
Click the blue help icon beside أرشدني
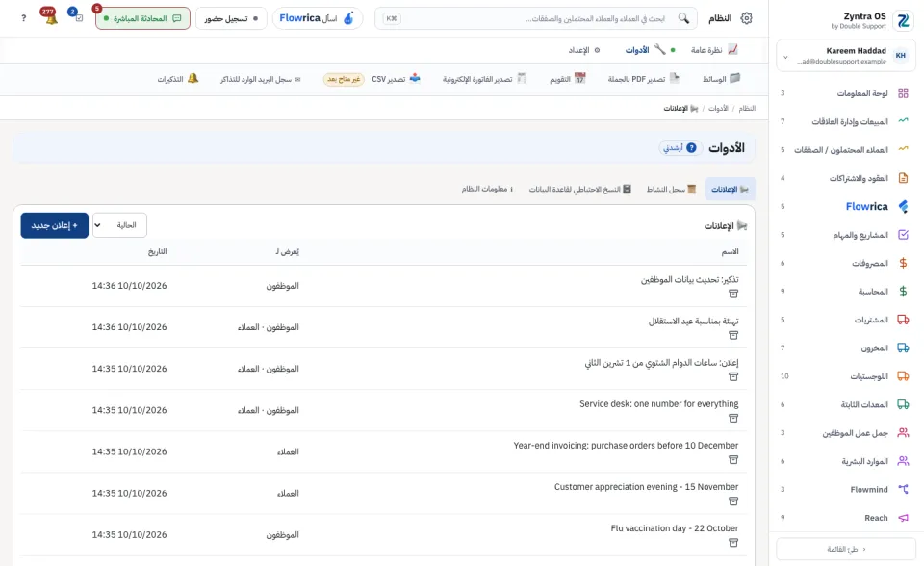[691, 148]
